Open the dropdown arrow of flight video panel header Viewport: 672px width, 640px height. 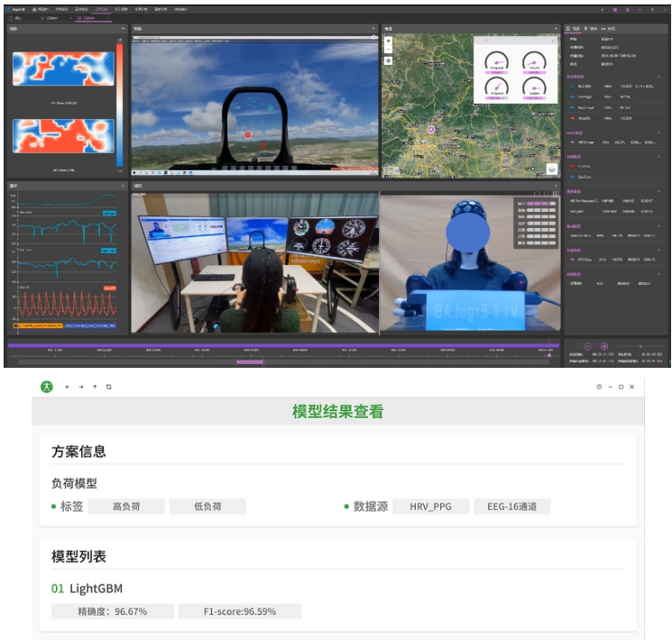click(x=374, y=29)
